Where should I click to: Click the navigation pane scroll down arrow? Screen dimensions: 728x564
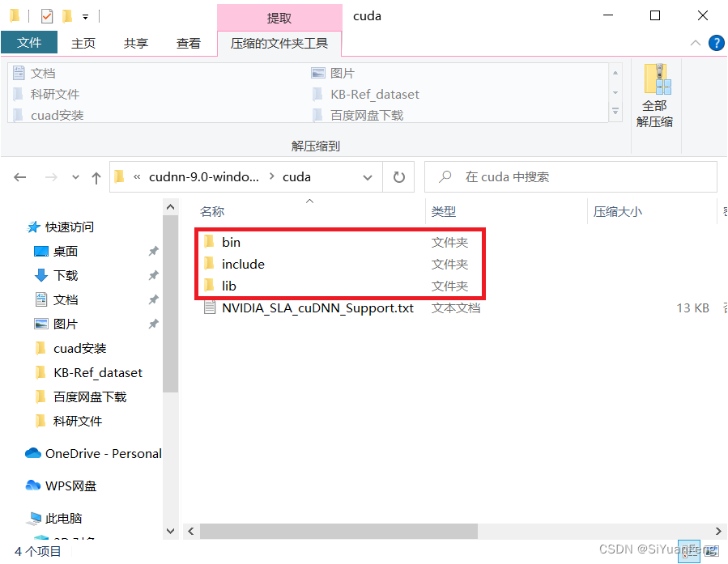pos(170,531)
